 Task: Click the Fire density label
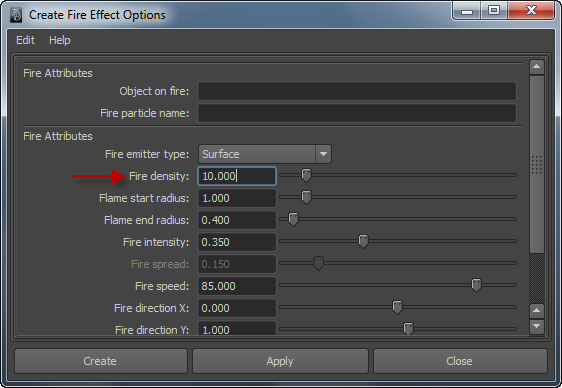tap(159, 176)
